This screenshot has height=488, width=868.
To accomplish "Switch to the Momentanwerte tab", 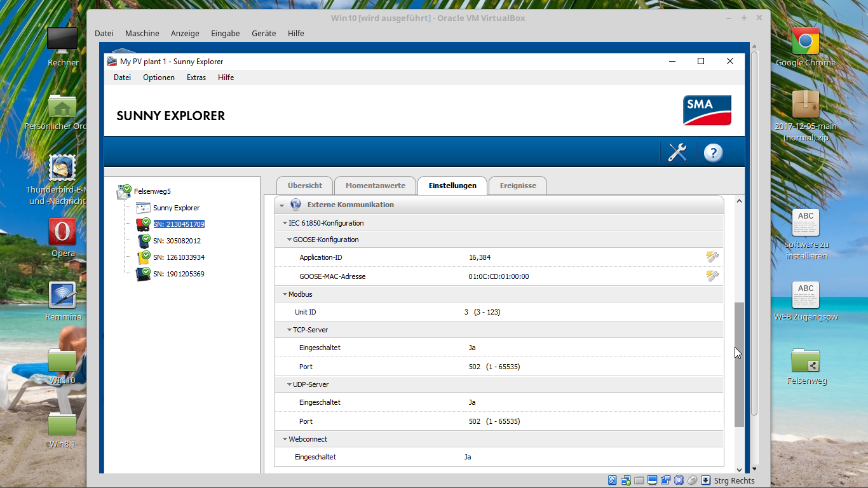I will 375,186.
